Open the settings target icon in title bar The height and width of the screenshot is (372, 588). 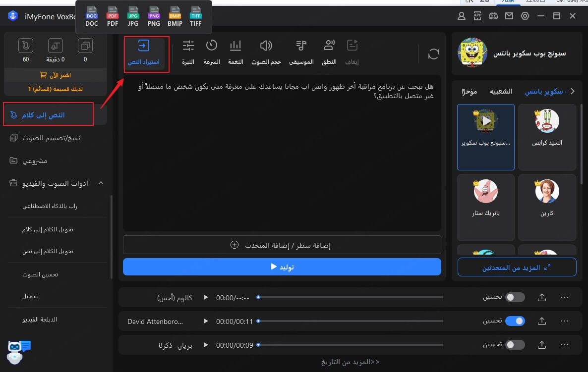click(525, 16)
